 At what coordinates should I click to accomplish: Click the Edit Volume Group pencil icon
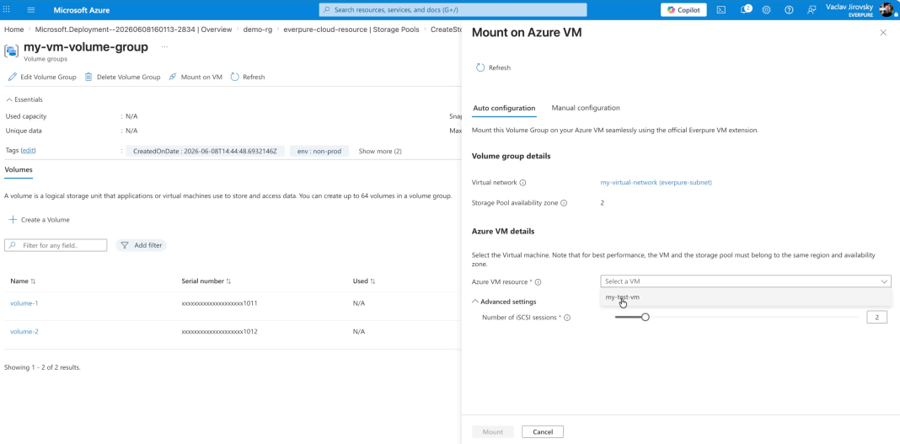(x=12, y=77)
